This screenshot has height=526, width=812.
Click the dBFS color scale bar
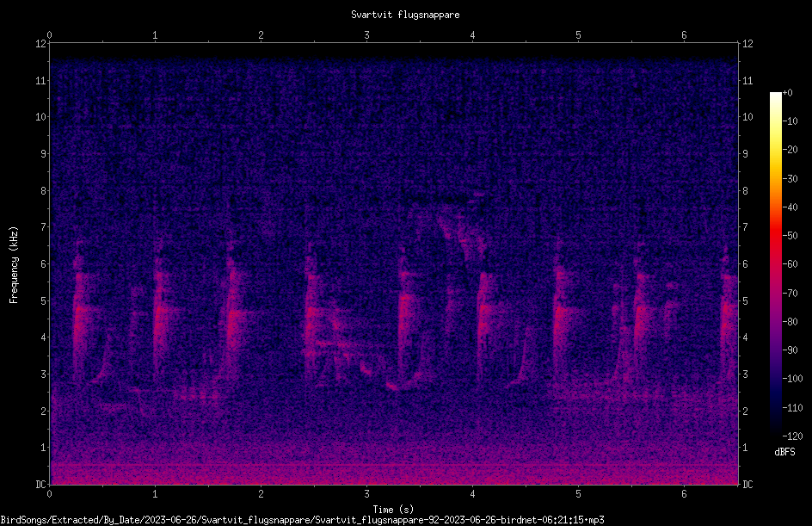click(x=776, y=263)
